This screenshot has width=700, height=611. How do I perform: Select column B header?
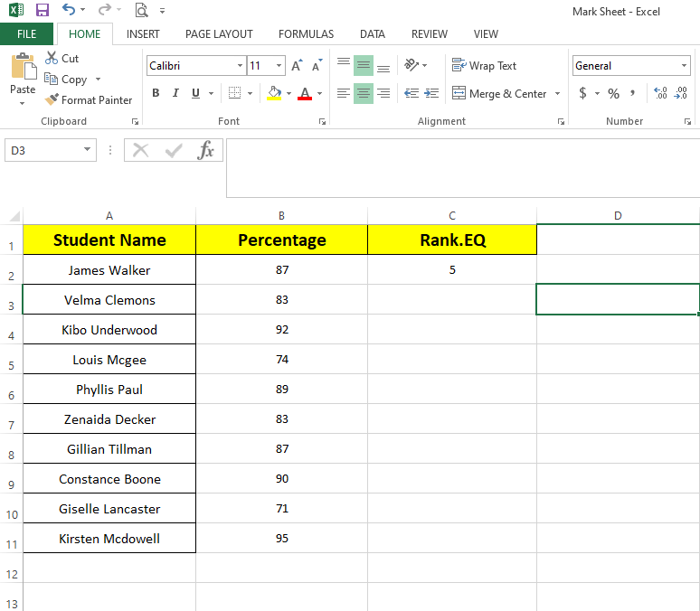tap(281, 216)
